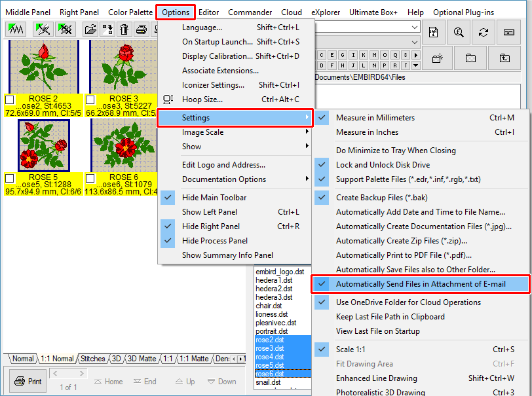Viewport: 532px width, 396px height.
Task: Select drive letter C button
Action: [x=322, y=55]
